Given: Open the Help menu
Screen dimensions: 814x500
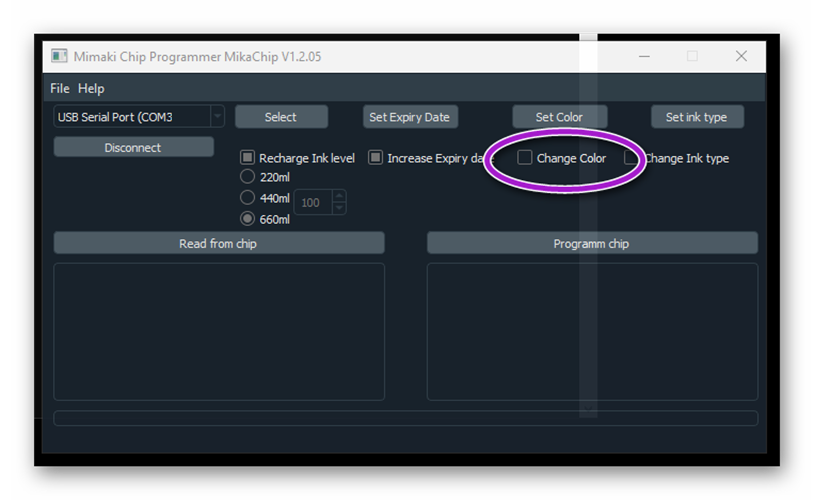Looking at the screenshot, I should click(x=91, y=89).
